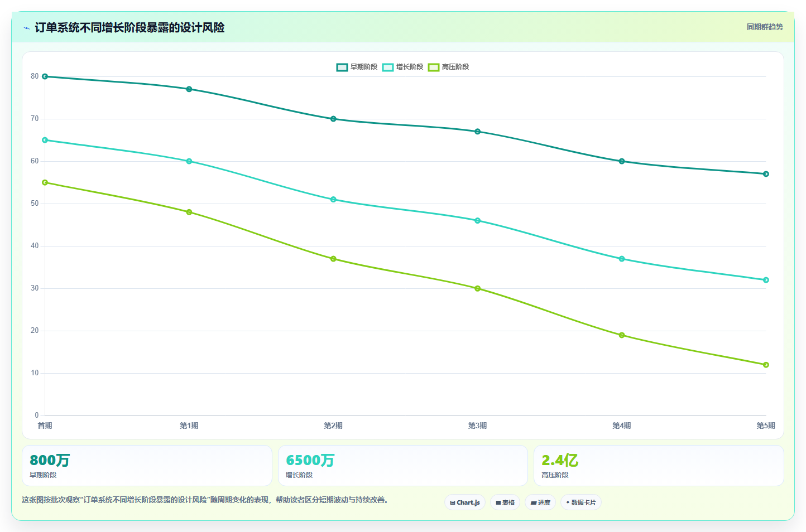
Task: Select 增长阶段 data point at 第4期
Action: 622,259
